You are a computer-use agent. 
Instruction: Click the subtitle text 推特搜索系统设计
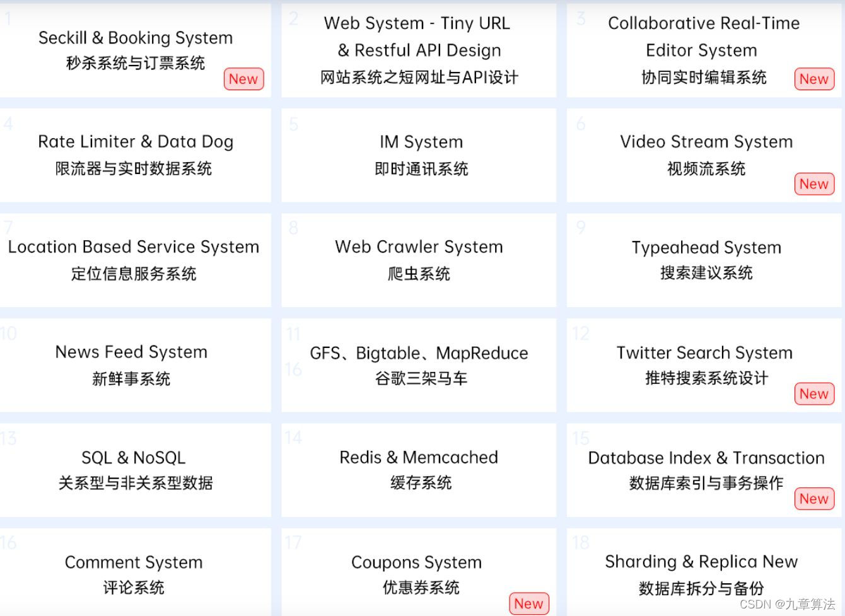(x=706, y=378)
